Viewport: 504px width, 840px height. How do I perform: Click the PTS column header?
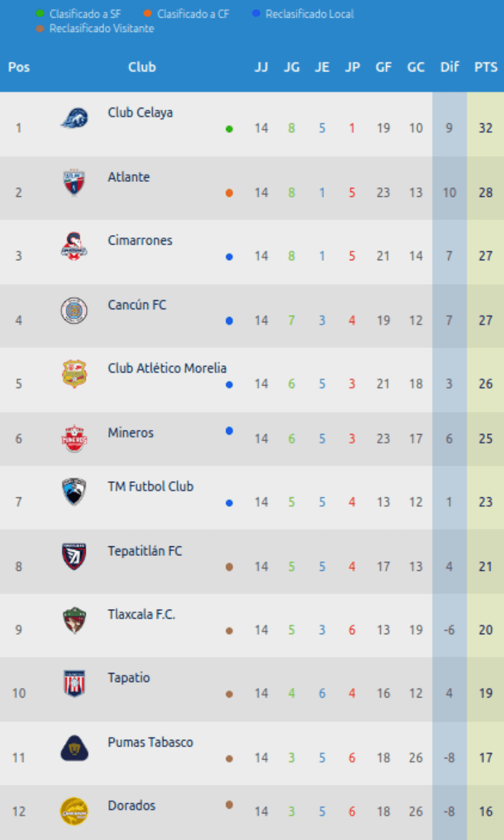point(486,67)
